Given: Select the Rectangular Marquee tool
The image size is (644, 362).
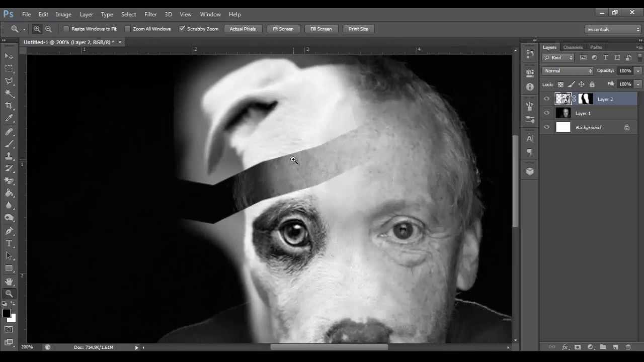Looking at the screenshot, I should coord(9,68).
